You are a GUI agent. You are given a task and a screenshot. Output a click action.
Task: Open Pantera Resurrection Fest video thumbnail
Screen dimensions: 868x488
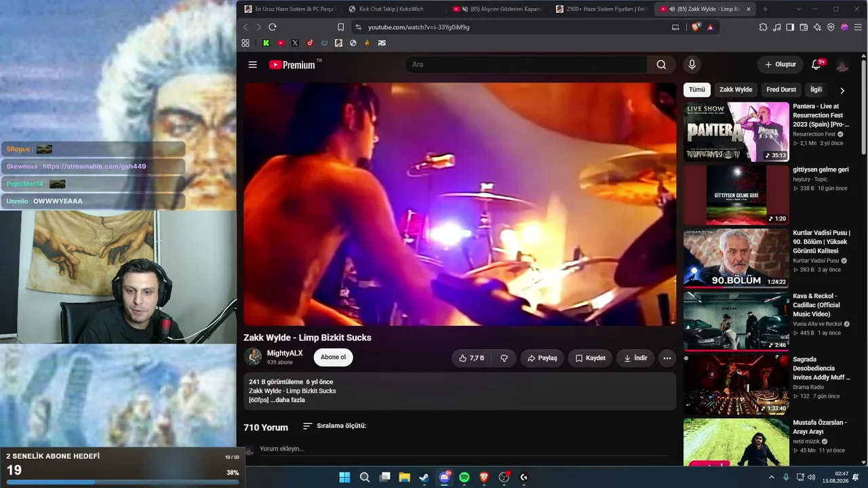[736, 132]
